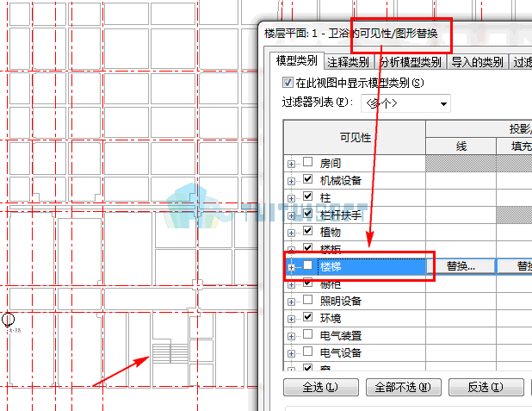Open the 导入的类别 tab
Viewport: 532px width, 411px height.
477,62
